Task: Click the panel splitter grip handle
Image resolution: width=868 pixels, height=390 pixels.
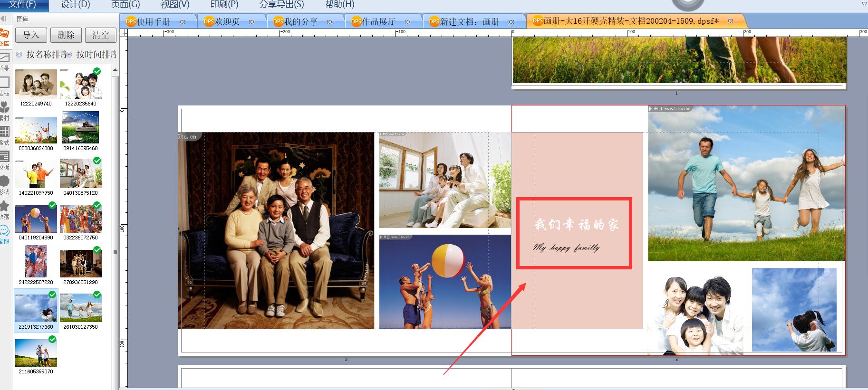Action: click(115, 252)
